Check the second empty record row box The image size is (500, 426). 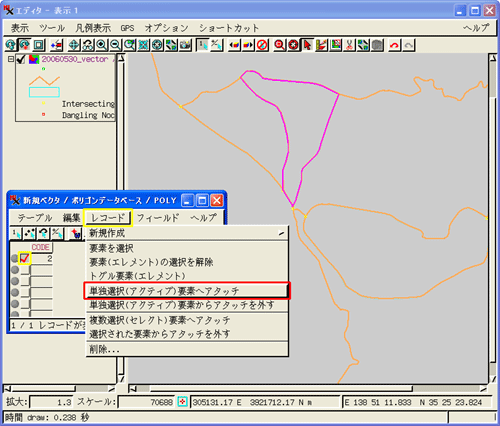click(x=25, y=281)
